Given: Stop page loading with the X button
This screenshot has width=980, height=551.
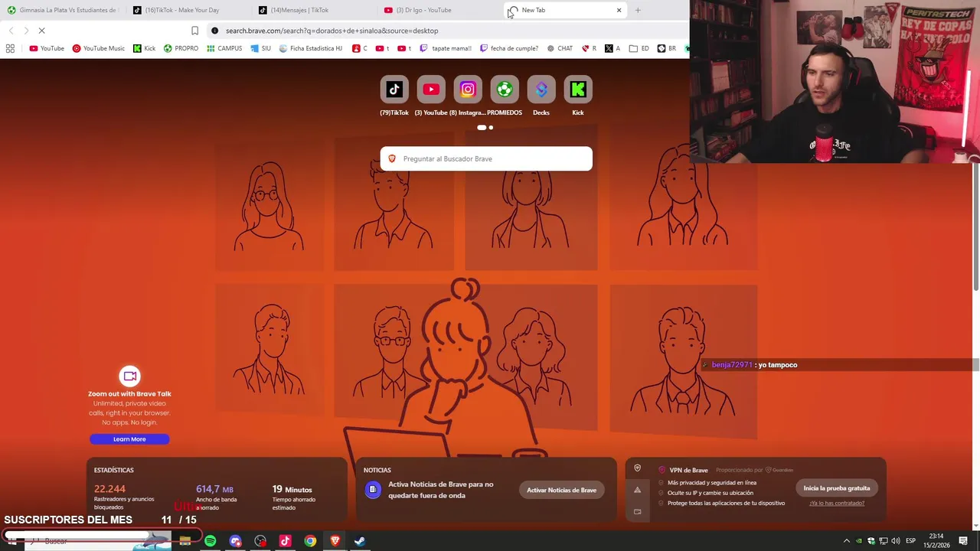Looking at the screenshot, I should click(x=41, y=31).
